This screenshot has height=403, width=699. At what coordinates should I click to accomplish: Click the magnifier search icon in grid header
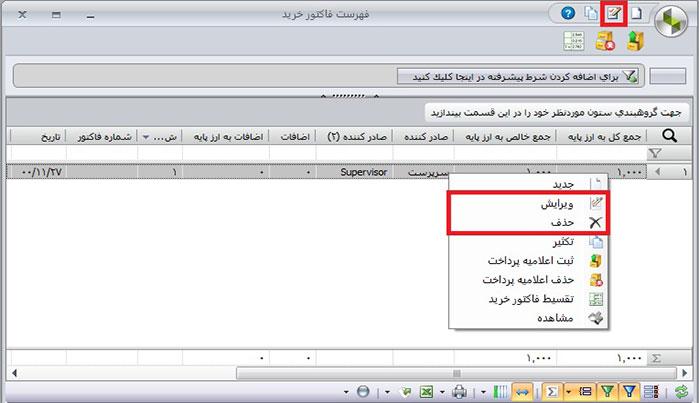669,137
